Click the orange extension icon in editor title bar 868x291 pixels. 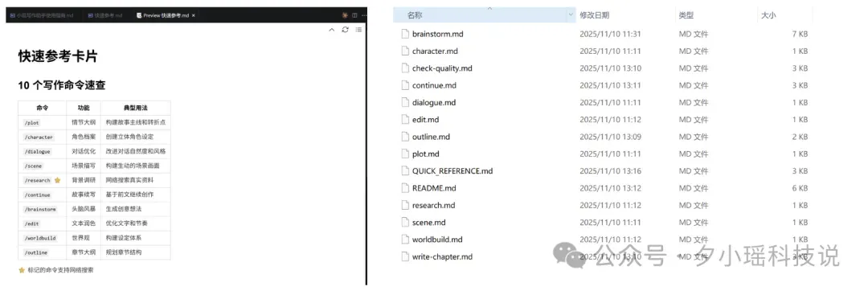(346, 15)
